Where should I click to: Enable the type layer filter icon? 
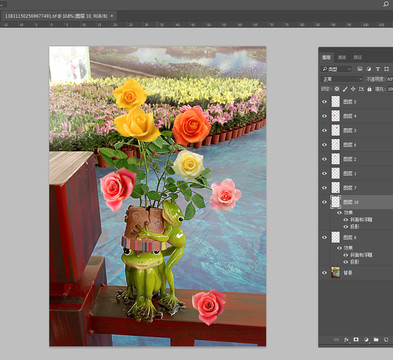(x=378, y=69)
